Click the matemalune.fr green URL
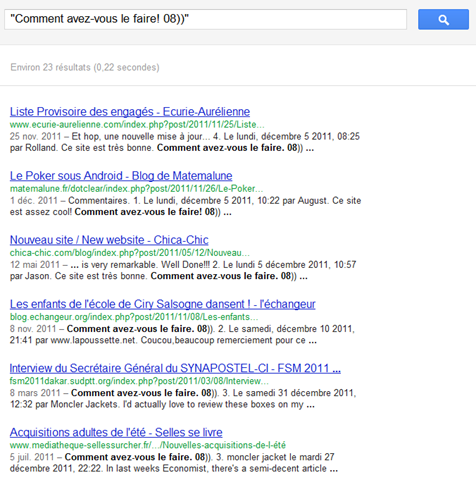476x480 pixels. coord(136,189)
